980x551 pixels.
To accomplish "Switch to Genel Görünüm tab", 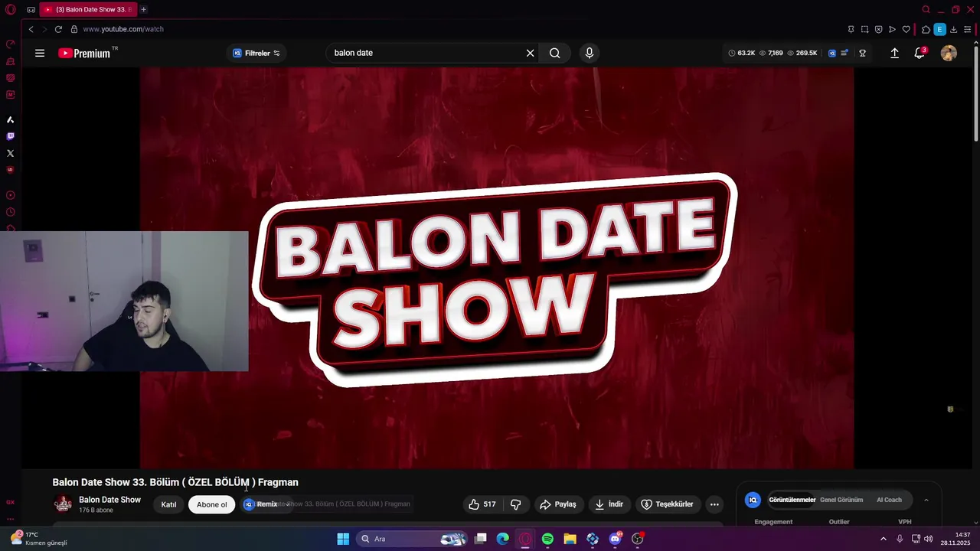I will [841, 500].
